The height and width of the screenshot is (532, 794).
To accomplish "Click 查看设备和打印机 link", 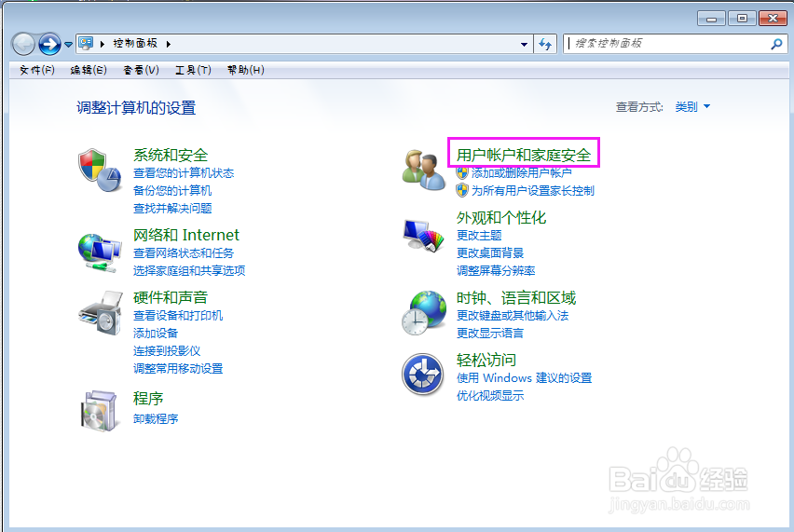I will pos(178,316).
